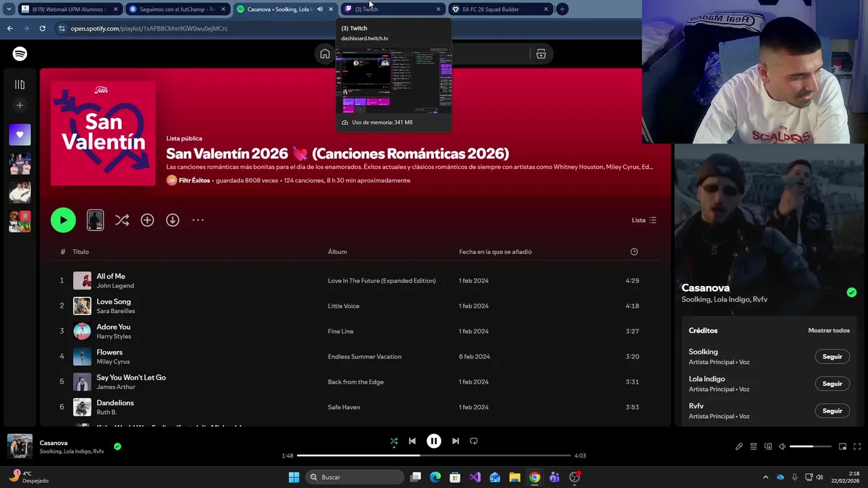
Task: Enter fullscreen player view
Action: pos(857,447)
